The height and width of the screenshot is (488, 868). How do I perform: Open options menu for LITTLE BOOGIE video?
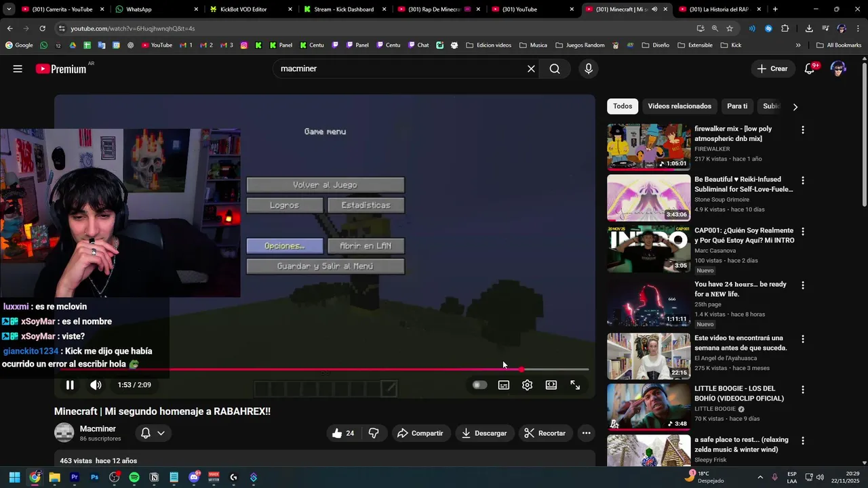(803, 390)
